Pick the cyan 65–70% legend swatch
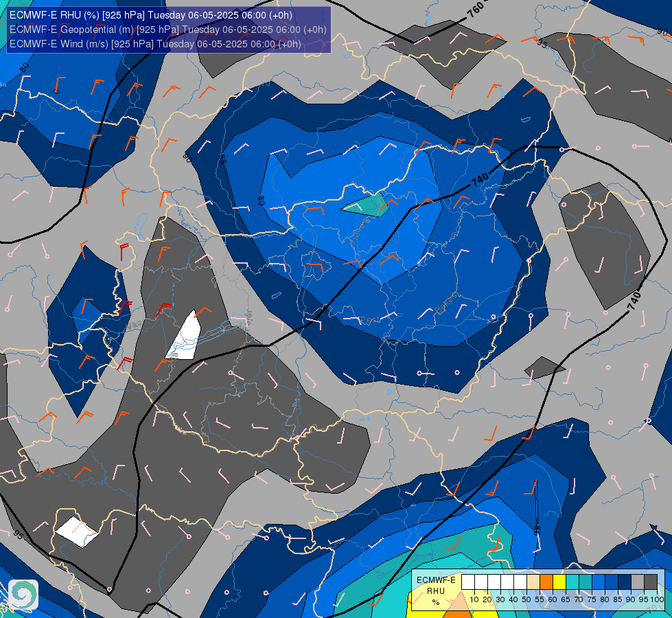672x618 pixels. click(572, 582)
